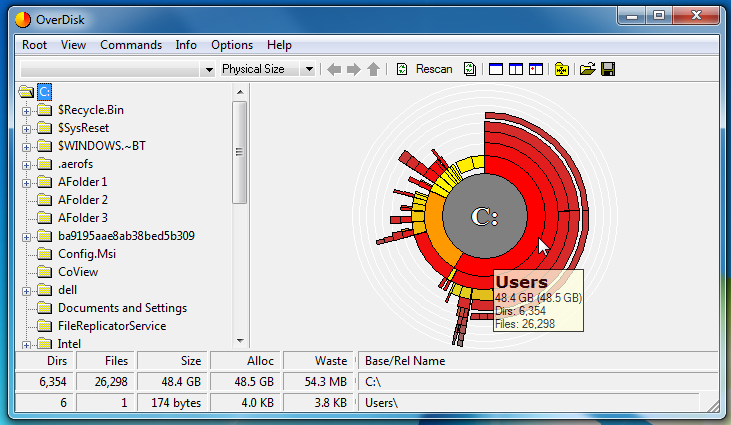Click the Dirs column header
The height and width of the screenshot is (425, 731).
(x=43, y=361)
